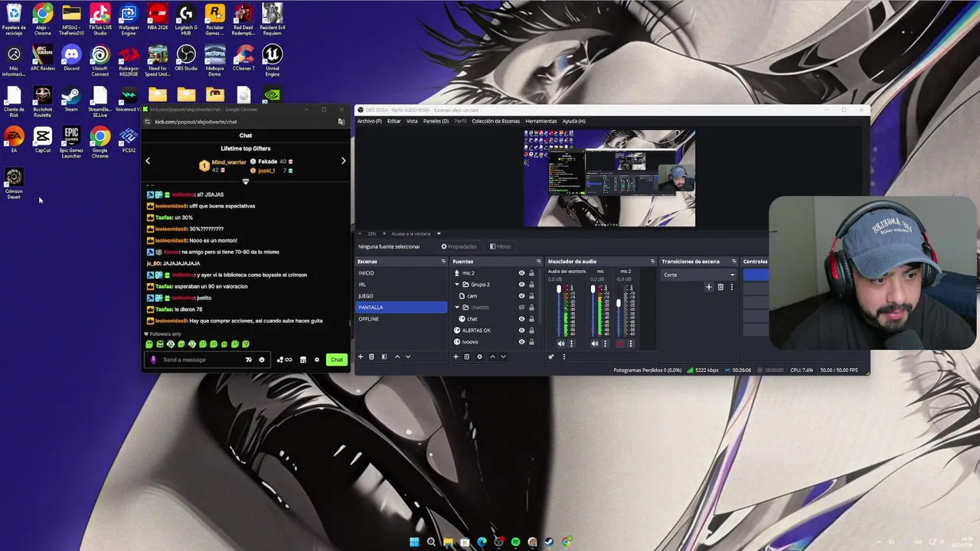Move scene up in Escenas toolbar
The width and height of the screenshot is (980, 551).
pos(397,357)
